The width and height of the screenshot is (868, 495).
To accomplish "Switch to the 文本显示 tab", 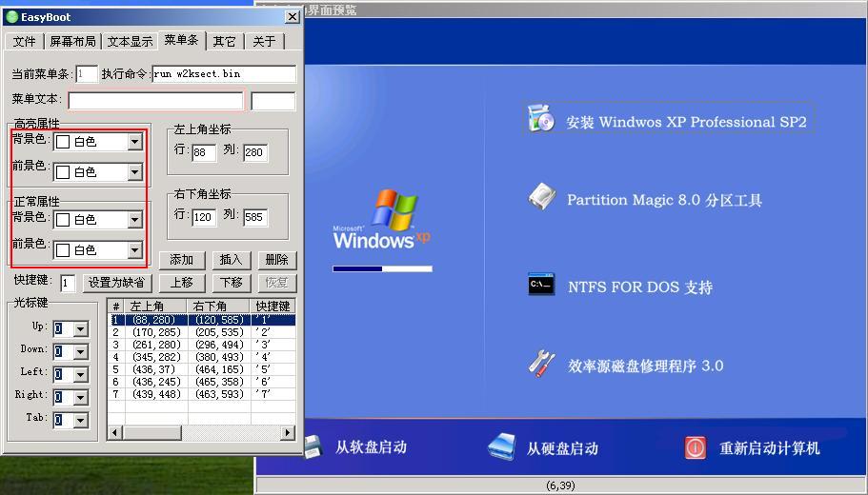I will point(131,42).
